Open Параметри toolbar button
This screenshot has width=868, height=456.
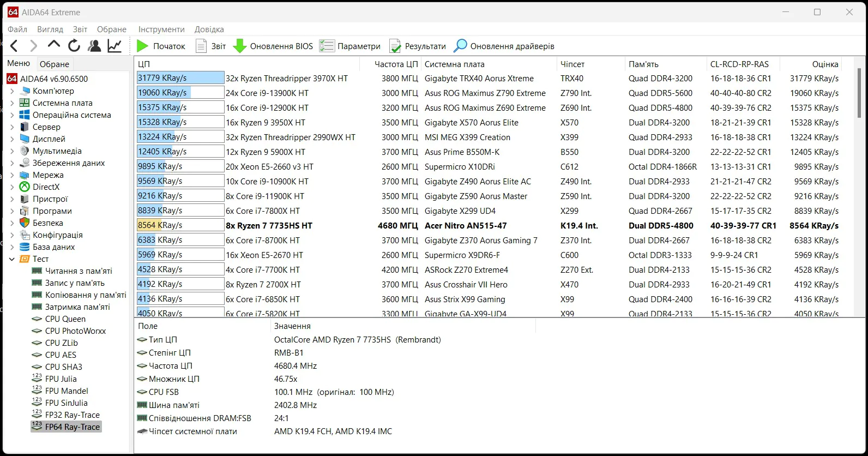tap(350, 46)
